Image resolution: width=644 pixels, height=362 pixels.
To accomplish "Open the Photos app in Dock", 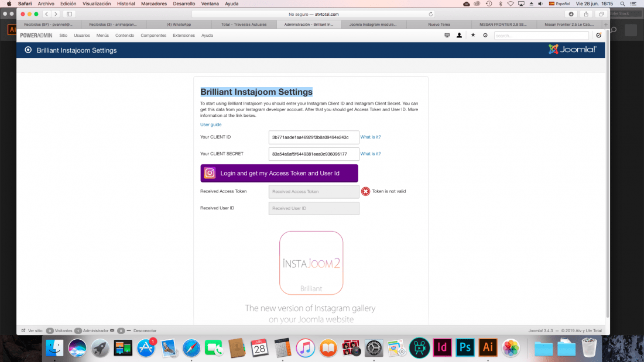I will [x=511, y=348].
